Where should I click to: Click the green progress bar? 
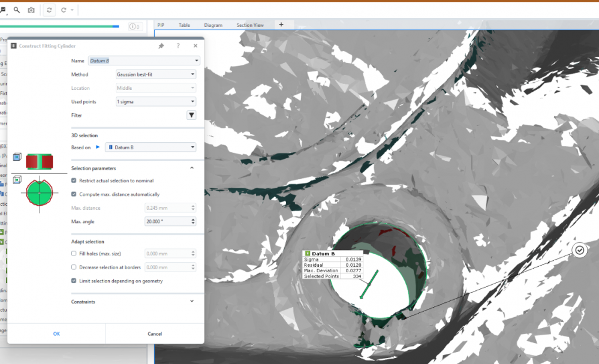[x=59, y=26]
